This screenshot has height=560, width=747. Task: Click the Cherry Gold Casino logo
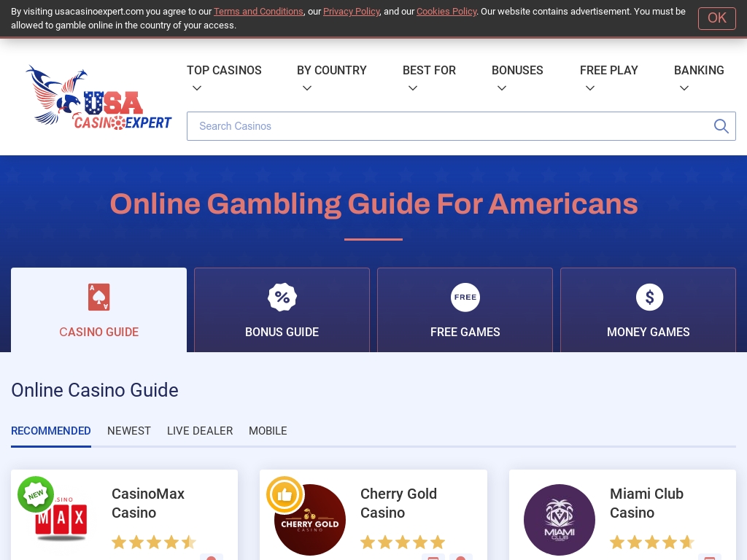coord(310,519)
